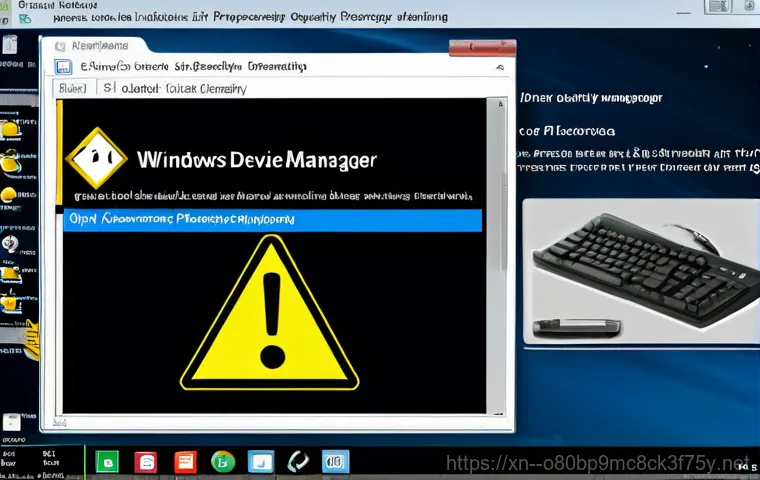Click the scroll up arrow in the window

(x=501, y=104)
